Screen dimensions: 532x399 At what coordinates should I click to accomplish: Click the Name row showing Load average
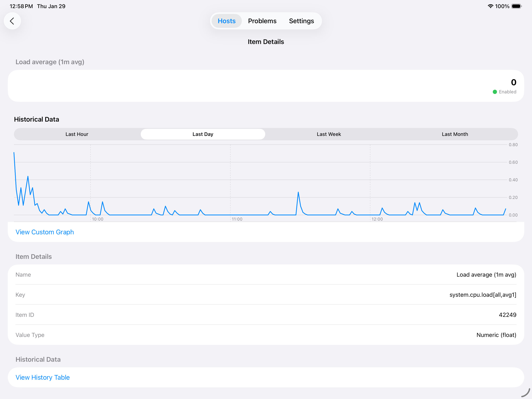click(x=486, y=275)
